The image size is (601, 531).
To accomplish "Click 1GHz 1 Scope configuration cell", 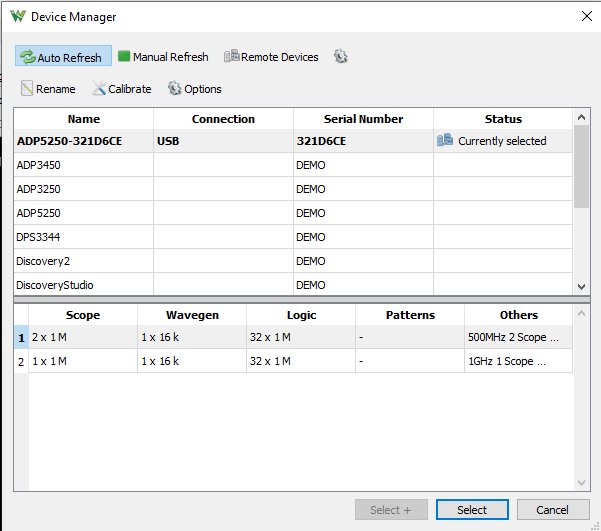I will click(519, 361).
